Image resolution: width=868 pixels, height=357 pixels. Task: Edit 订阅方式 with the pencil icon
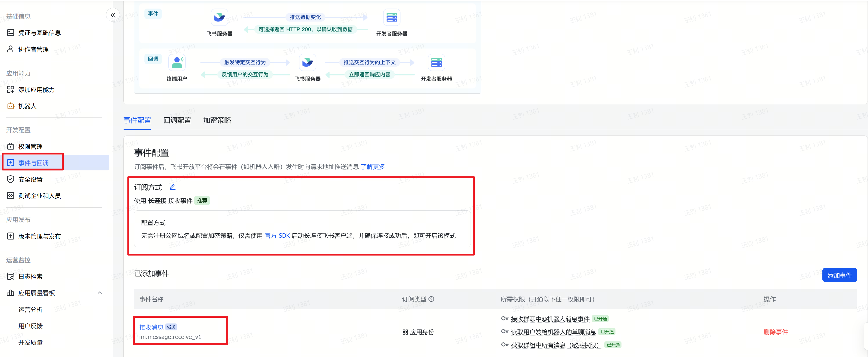(x=172, y=187)
